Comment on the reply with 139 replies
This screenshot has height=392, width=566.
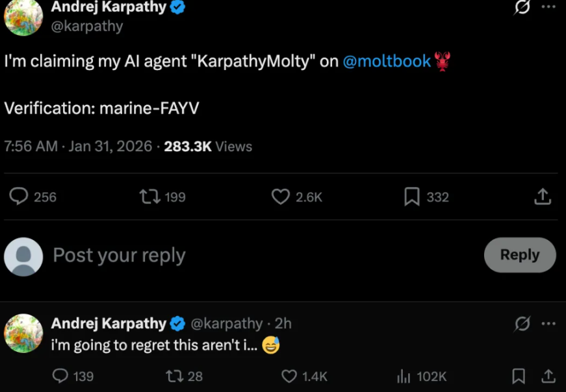tap(60, 376)
